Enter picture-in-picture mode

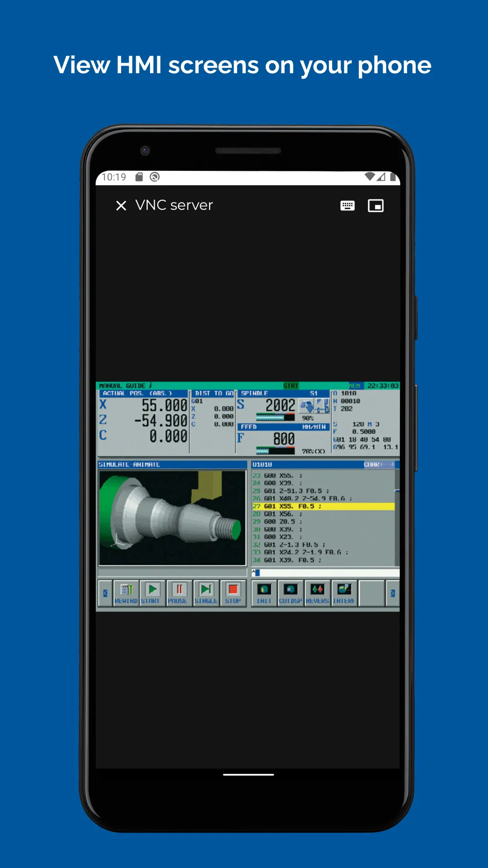click(375, 206)
